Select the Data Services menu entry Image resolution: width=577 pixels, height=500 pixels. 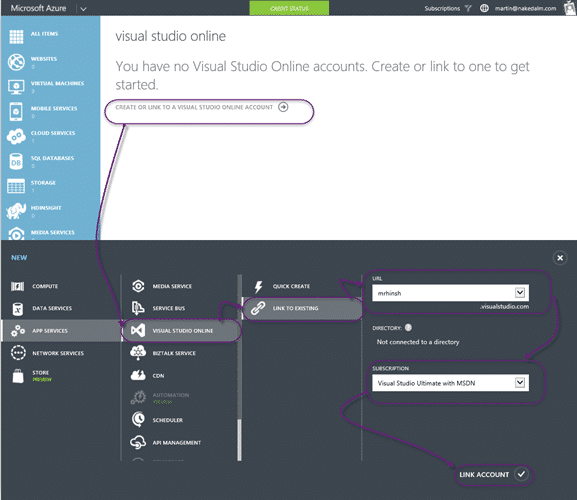pos(61,308)
